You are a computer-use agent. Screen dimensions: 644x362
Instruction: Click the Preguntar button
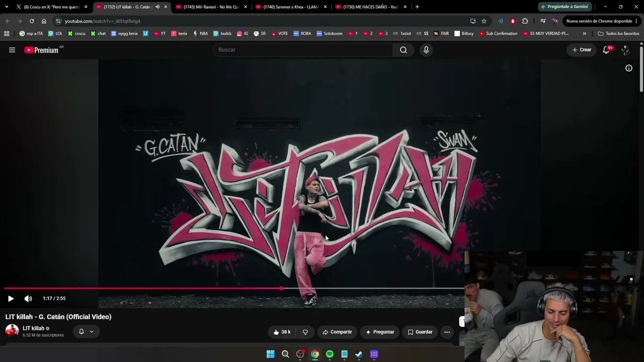pyautogui.click(x=380, y=332)
